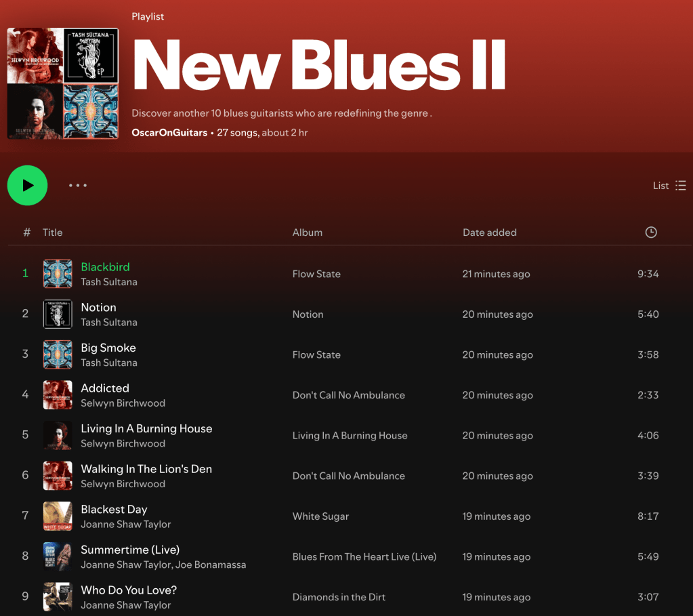Click the Notion track cover thumbnail
The image size is (693, 616).
coord(58,314)
